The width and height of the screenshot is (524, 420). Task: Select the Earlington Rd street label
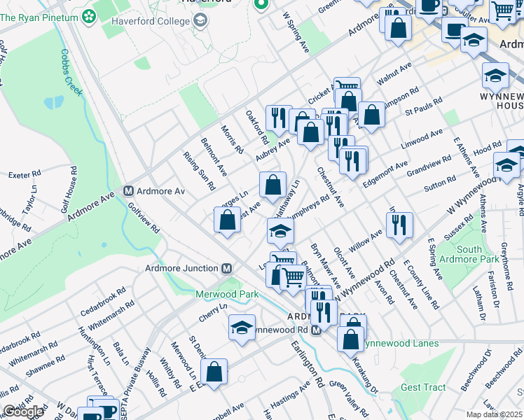pyautogui.click(x=308, y=364)
